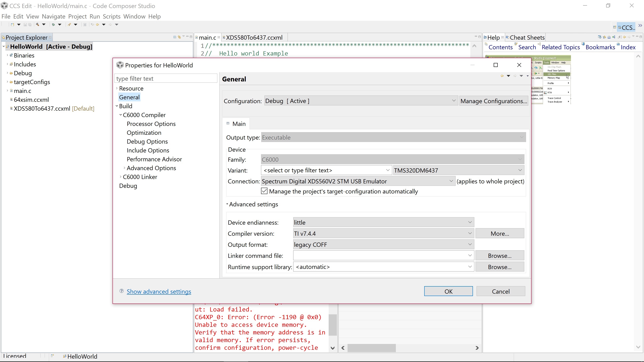The image size is (644, 362).
Task: Click the yellow Back arrow in toolbar
Action: click(97, 25)
